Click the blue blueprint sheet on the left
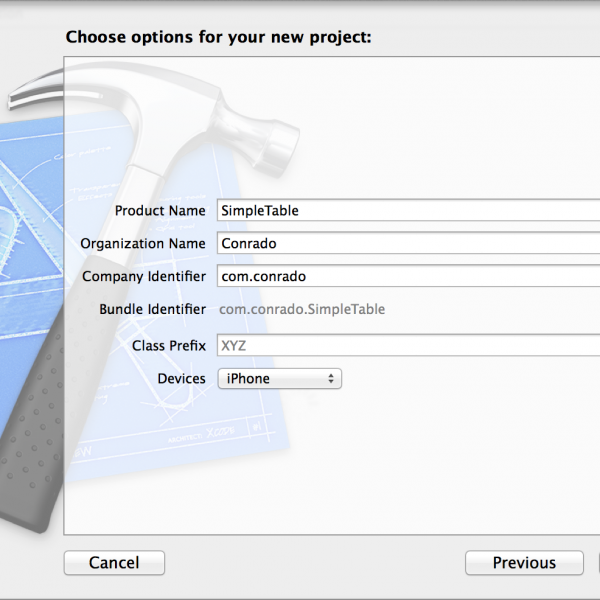This screenshot has height=600, width=600. point(31,230)
